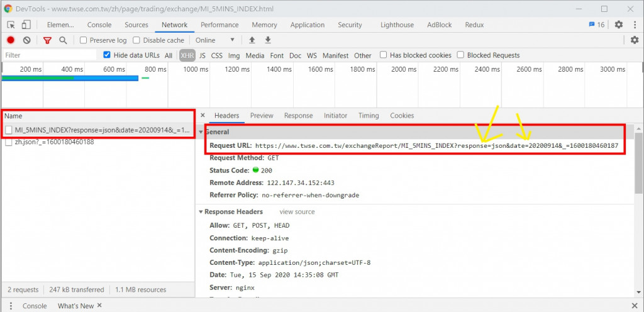Open the Console drawer tab
Screen dimensions: 644x312
[x=35, y=306]
